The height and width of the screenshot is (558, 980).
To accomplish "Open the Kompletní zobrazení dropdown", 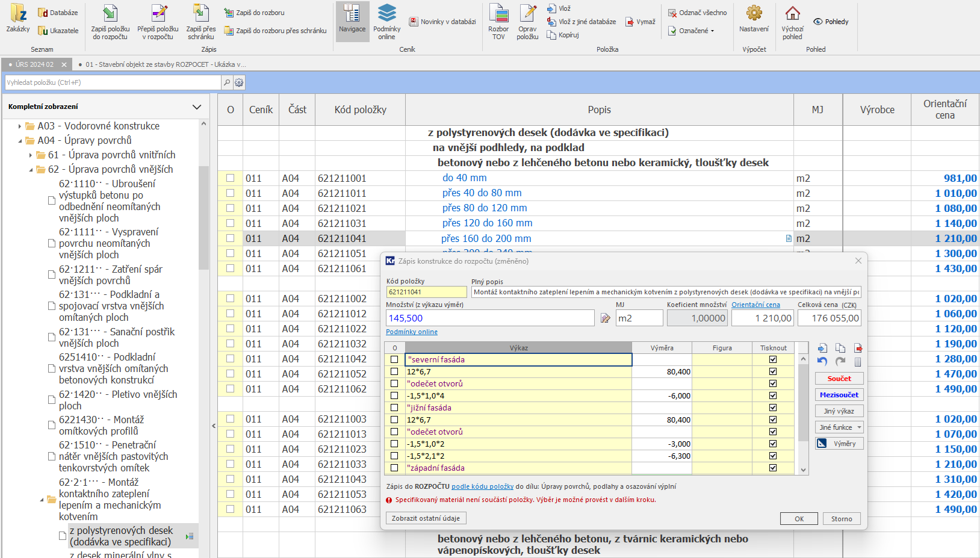I will click(196, 107).
